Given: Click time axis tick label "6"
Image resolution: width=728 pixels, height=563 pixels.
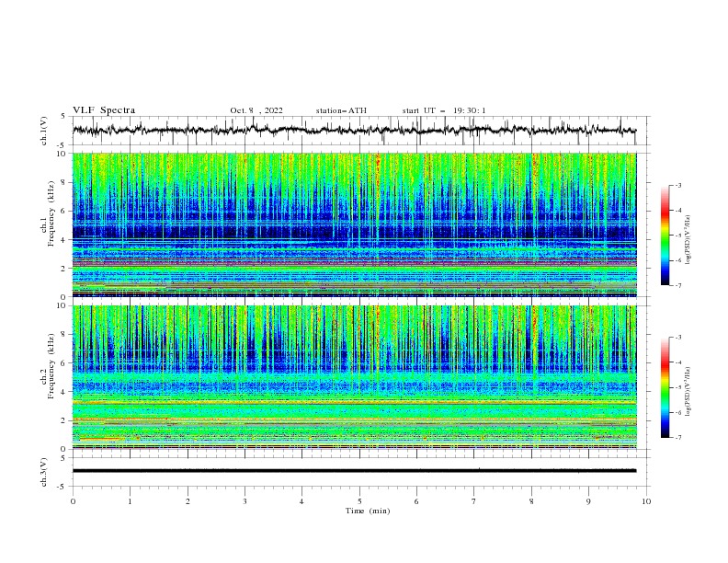Looking at the screenshot, I should point(416,501).
